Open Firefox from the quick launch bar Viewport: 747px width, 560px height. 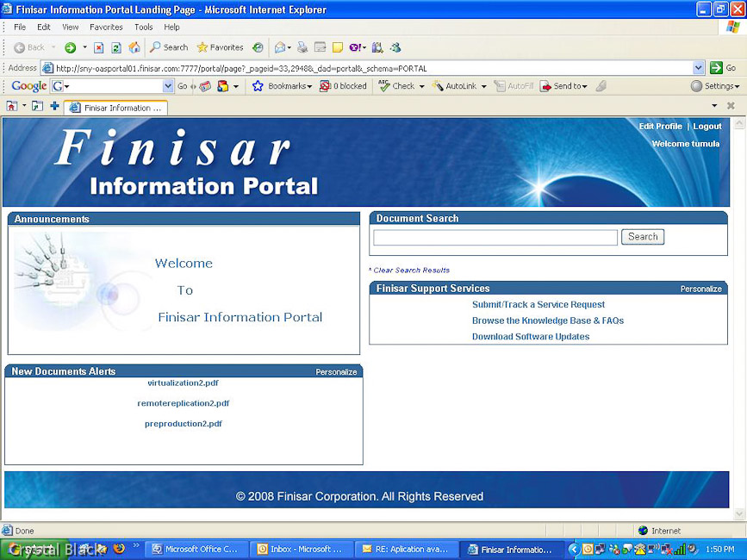tap(119, 549)
